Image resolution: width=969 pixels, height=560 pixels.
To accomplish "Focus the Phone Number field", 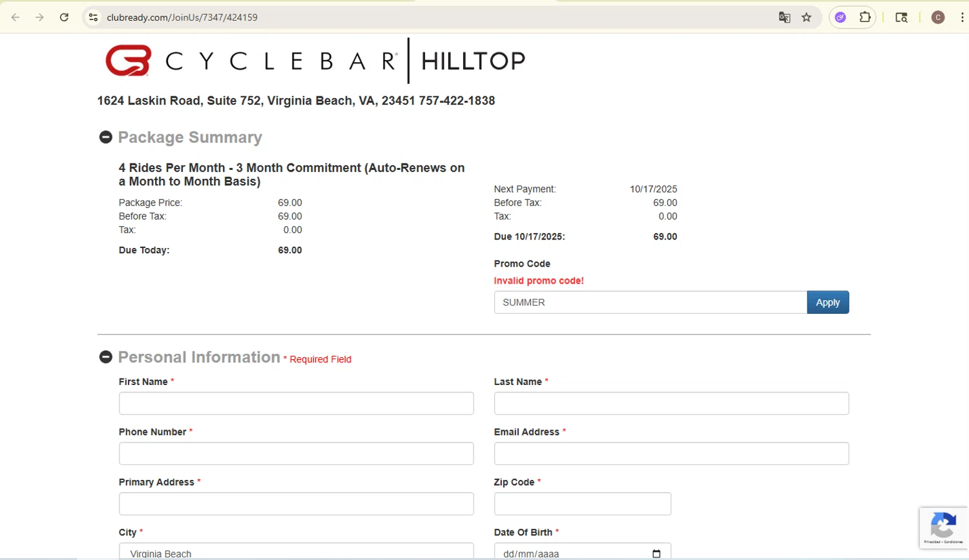I will tap(296, 454).
